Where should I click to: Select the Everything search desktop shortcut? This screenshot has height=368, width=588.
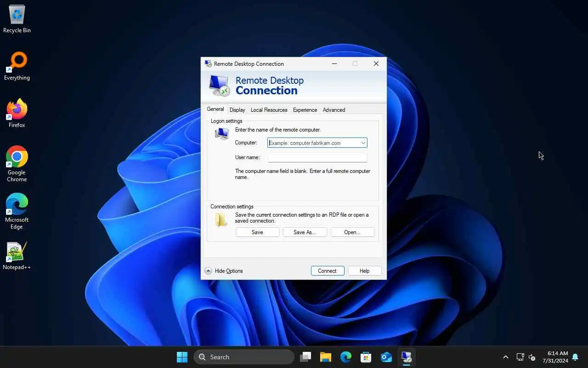pos(17,67)
